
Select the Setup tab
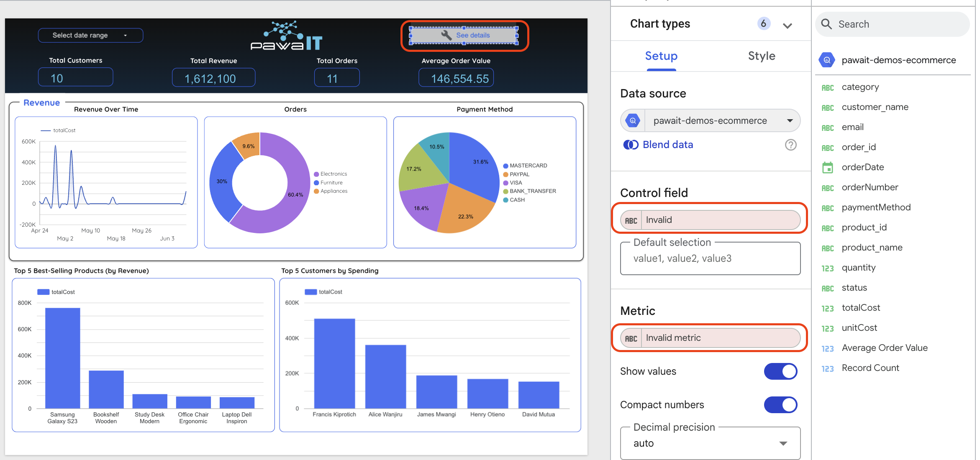[661, 56]
